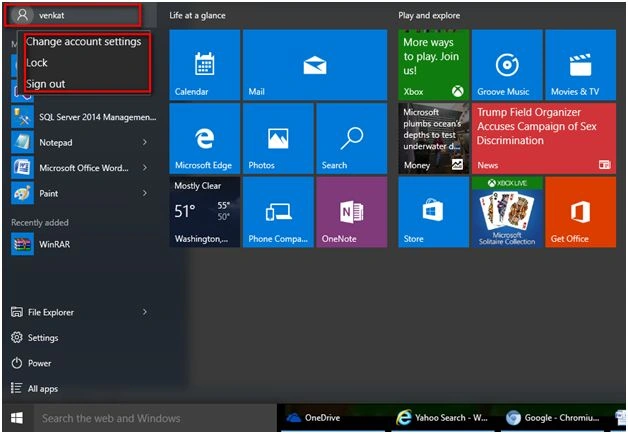
Task: Launch Microsoft Solitaire Collection tile
Action: point(507,212)
